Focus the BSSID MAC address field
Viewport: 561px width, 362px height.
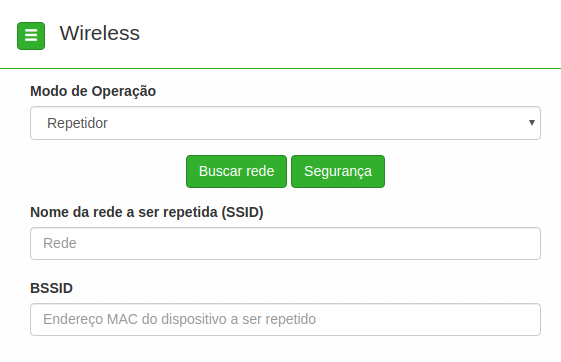[285, 319]
